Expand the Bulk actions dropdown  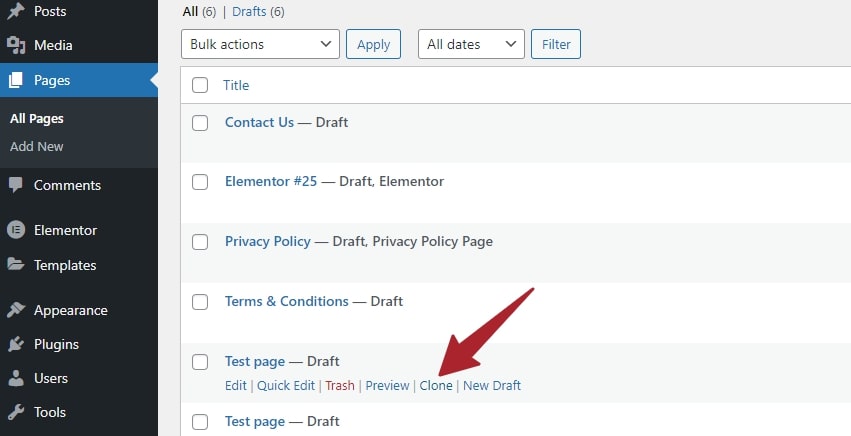click(261, 44)
